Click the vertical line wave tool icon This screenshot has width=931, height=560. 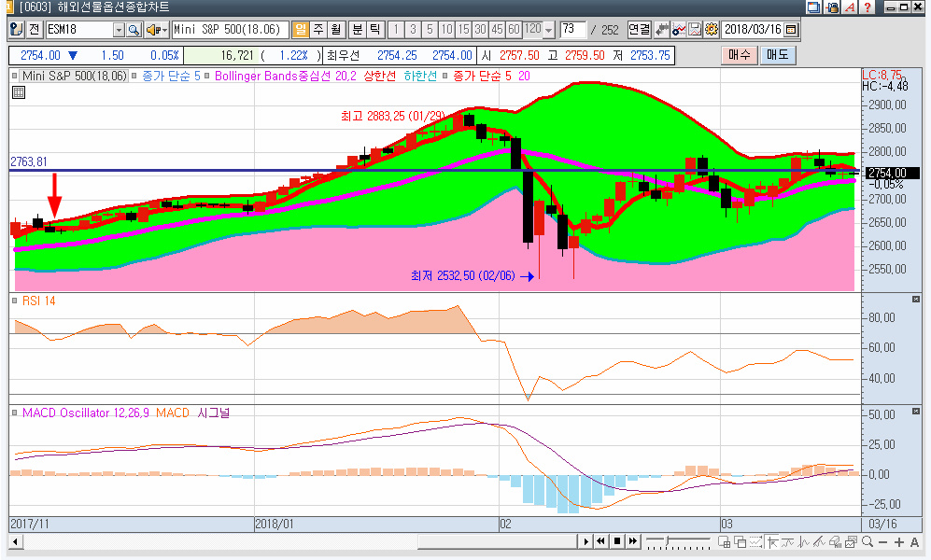pos(804,541)
